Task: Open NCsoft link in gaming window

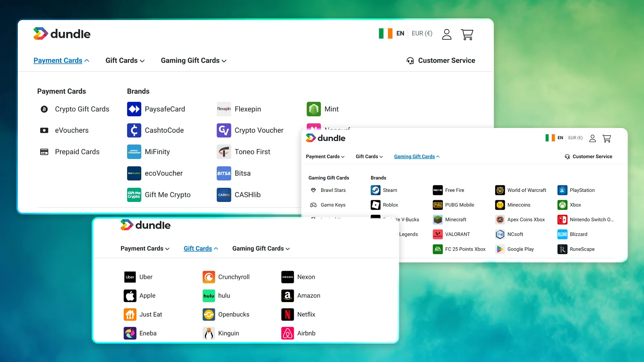Action: pos(509,234)
